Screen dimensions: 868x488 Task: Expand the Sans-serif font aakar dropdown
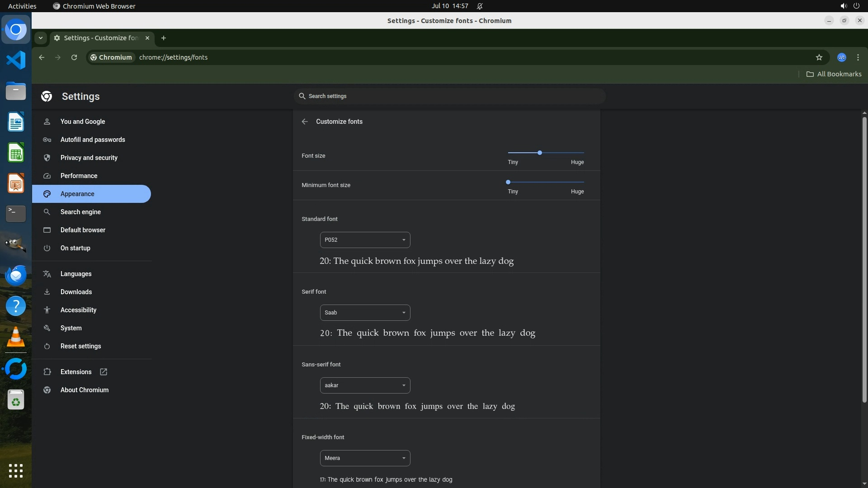tap(365, 385)
